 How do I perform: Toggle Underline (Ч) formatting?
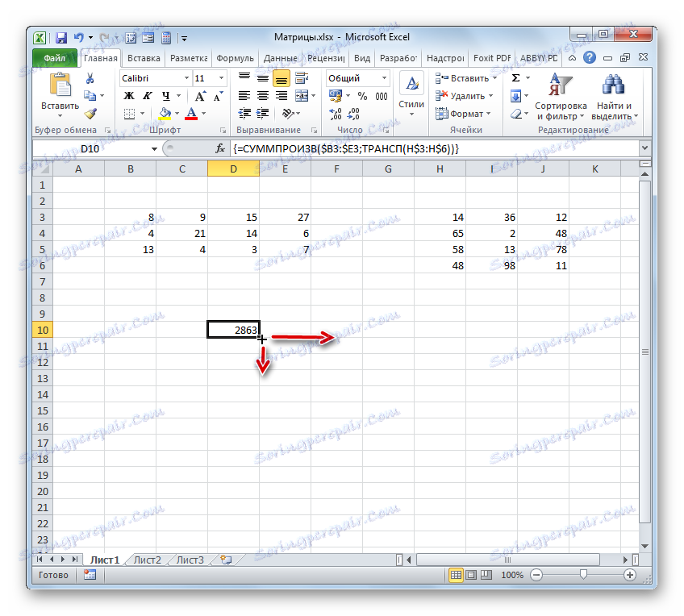coord(165,96)
